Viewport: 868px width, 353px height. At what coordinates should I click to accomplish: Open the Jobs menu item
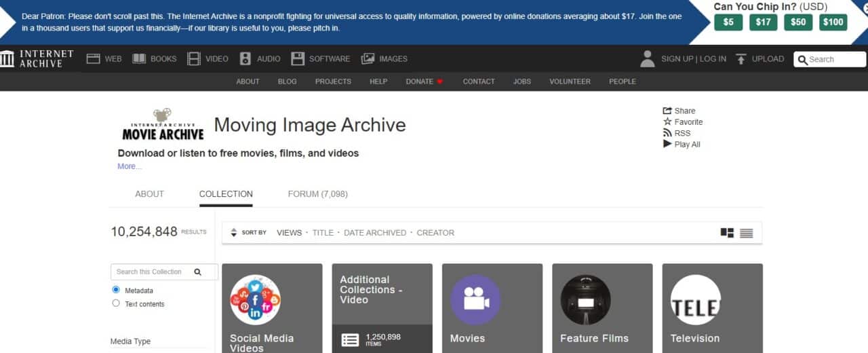522,81
